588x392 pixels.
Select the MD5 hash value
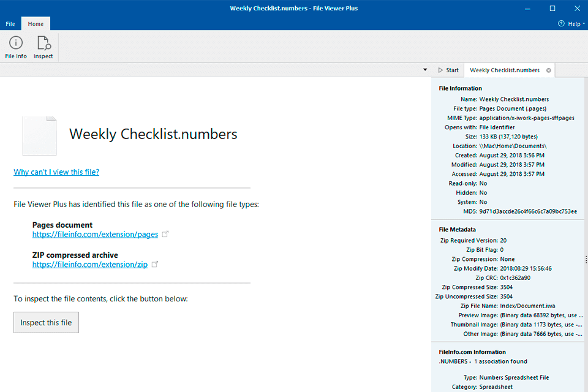[528, 211]
